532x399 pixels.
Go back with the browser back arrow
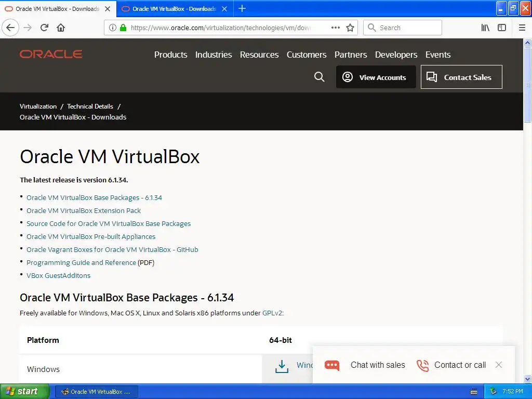pos(10,28)
